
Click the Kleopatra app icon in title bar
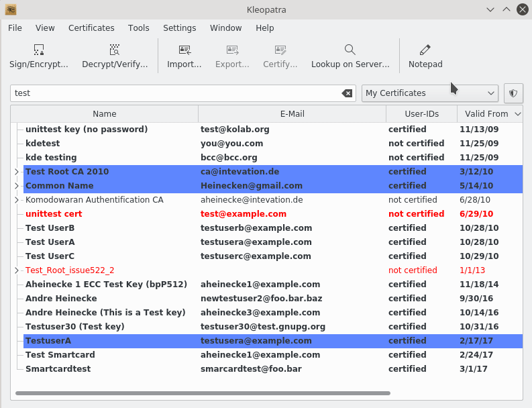click(11, 9)
